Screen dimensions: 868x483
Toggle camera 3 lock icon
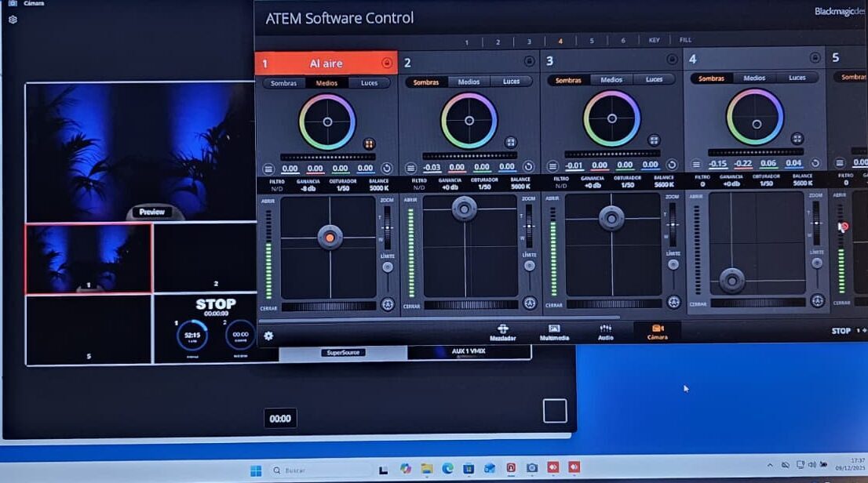click(672, 60)
